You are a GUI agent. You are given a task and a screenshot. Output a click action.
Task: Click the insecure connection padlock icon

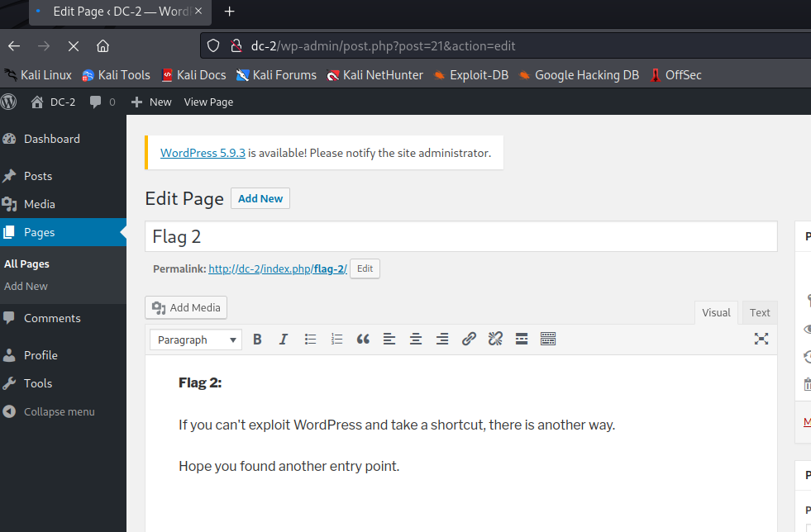pyautogui.click(x=236, y=46)
